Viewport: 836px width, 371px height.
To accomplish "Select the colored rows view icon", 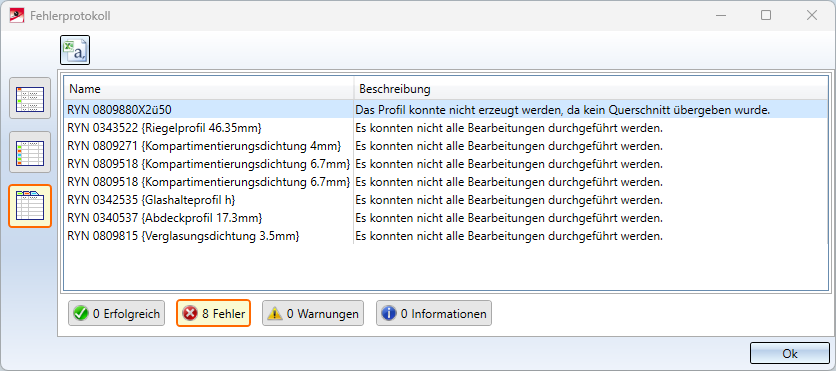I will point(30,152).
